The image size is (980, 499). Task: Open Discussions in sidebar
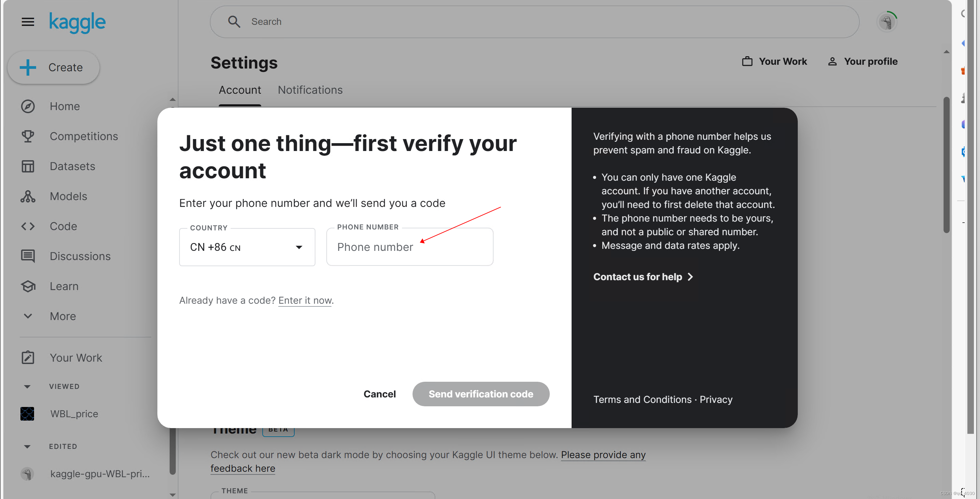tap(80, 255)
